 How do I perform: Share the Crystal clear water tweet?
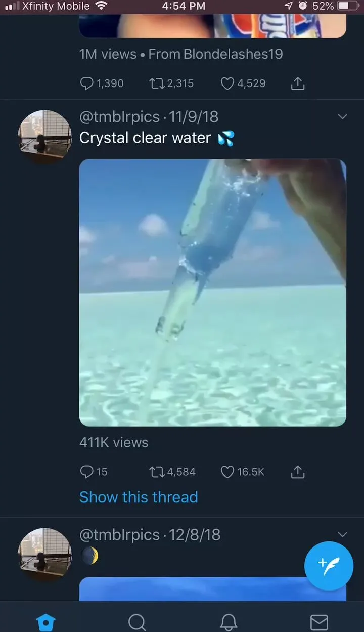click(x=298, y=472)
